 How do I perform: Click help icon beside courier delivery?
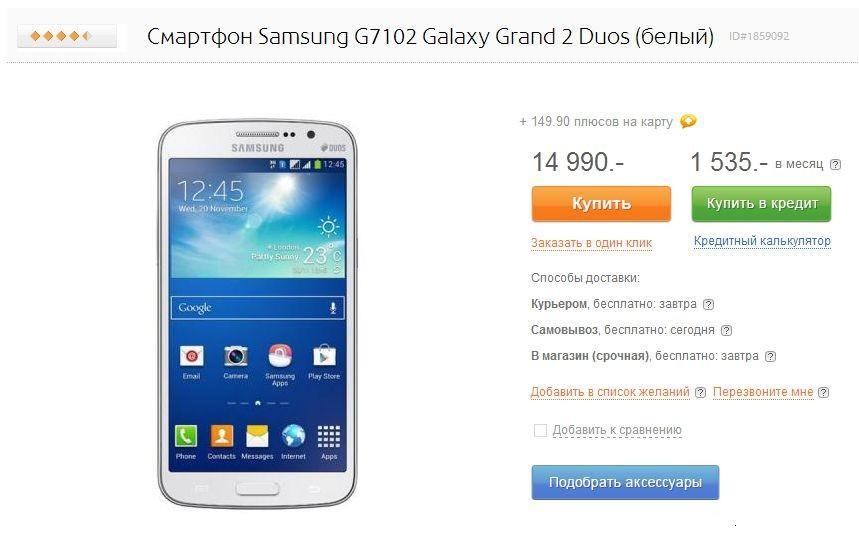[708, 304]
